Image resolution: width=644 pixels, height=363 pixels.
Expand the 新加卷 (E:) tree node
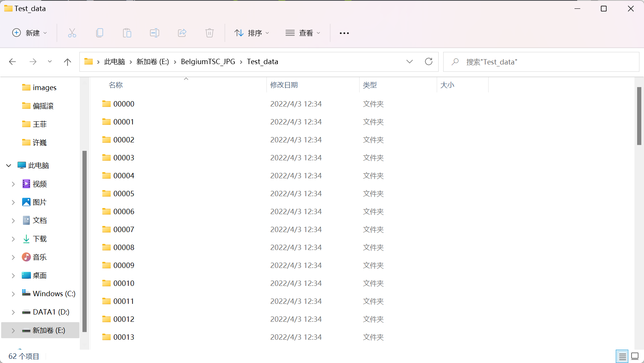coord(13,331)
